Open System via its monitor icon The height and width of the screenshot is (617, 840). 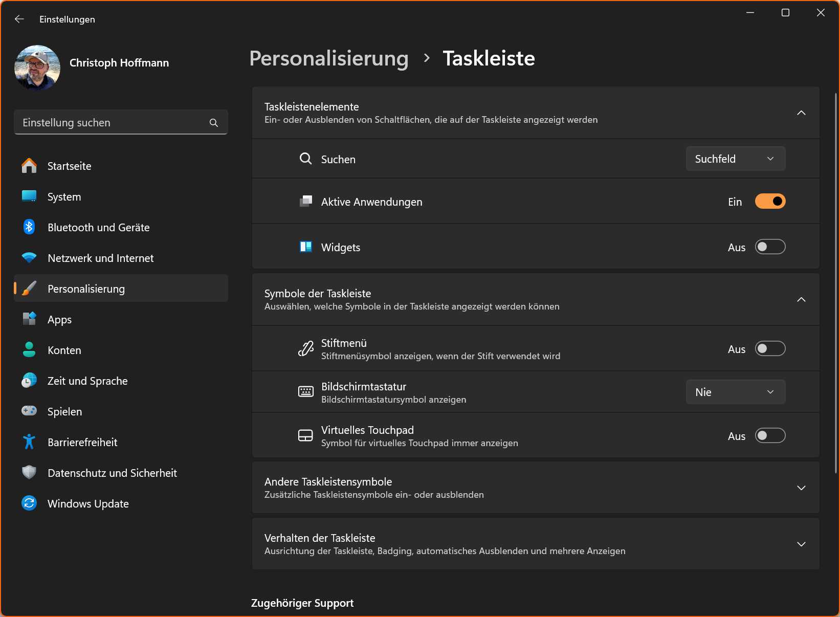point(29,196)
